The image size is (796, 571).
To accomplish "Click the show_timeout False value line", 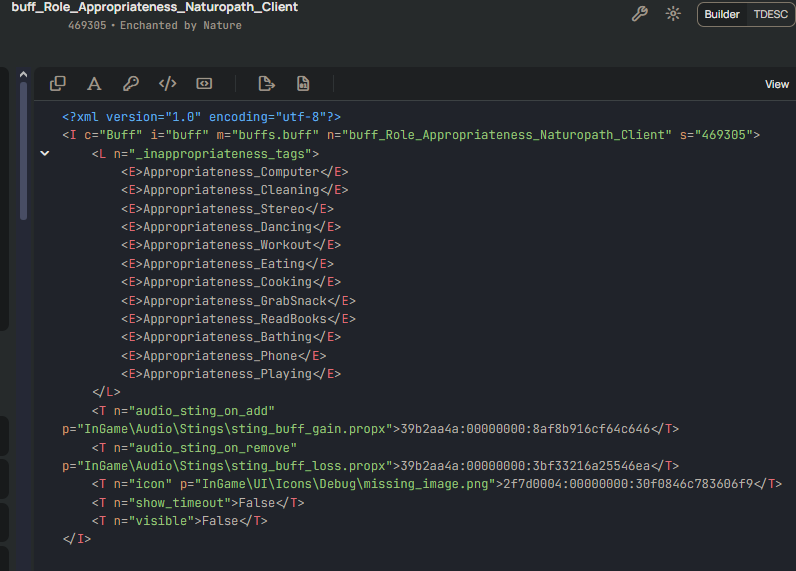I will pos(198,503).
